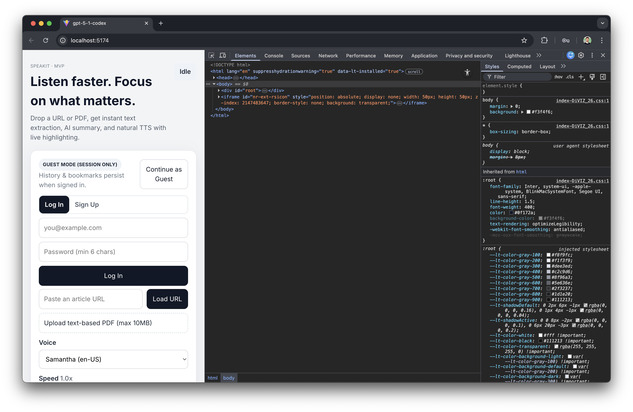Open the Computed styles tab
This screenshot has height=412, width=633.
(x=519, y=66)
